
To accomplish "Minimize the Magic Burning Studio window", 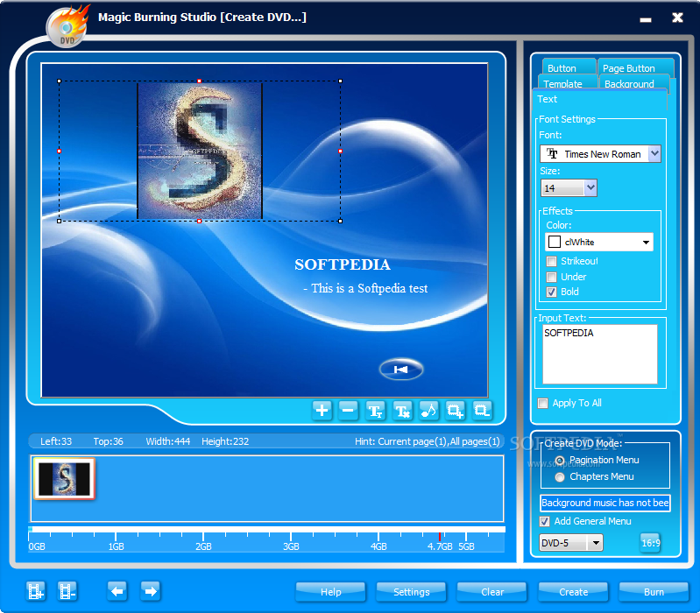I will coord(646,19).
